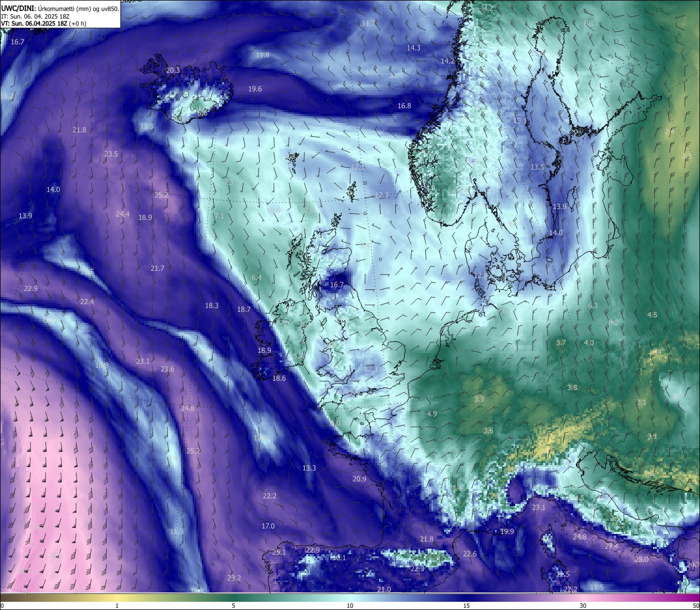Click the 22.6 value label
This screenshot has height=610, width=700.
(x=470, y=554)
